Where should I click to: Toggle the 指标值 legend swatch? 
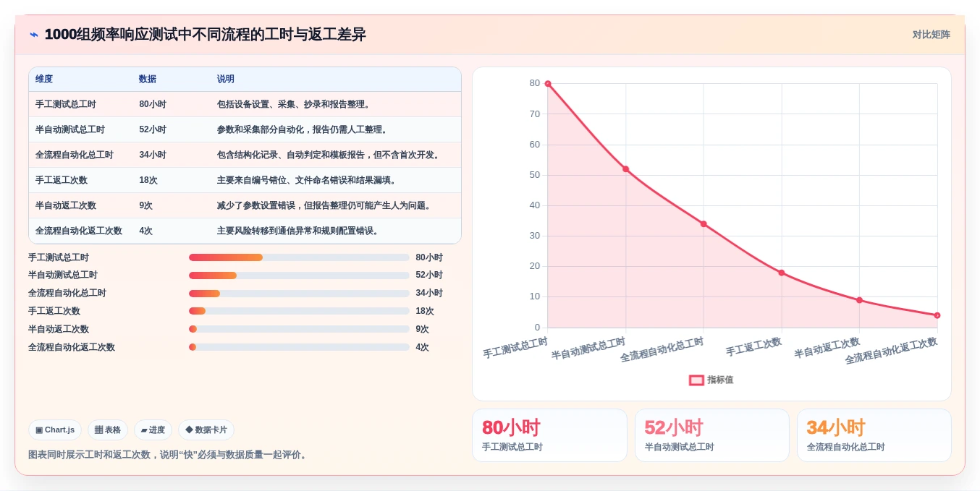696,380
